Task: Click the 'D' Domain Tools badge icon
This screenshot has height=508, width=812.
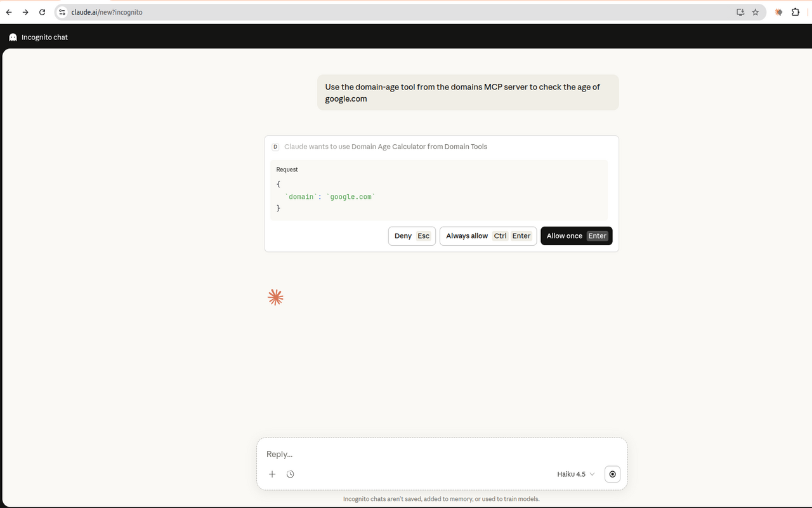Action: [275, 147]
